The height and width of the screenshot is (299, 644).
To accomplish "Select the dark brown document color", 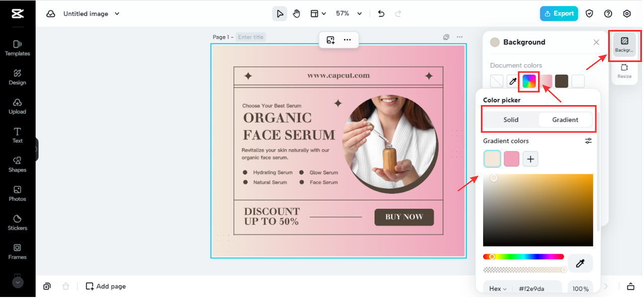I will [562, 81].
